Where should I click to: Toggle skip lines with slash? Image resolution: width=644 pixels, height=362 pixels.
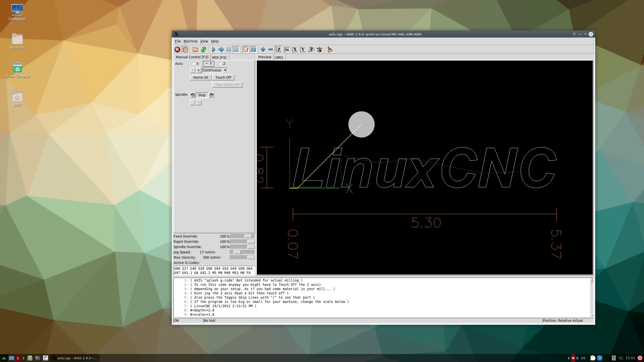pyautogui.click(x=246, y=50)
